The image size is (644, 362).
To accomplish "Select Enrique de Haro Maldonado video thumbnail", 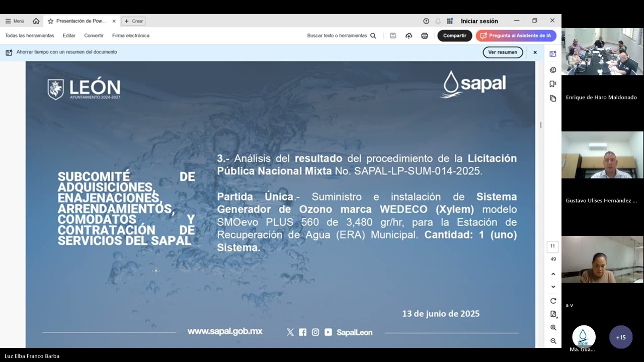I will click(x=602, y=52).
